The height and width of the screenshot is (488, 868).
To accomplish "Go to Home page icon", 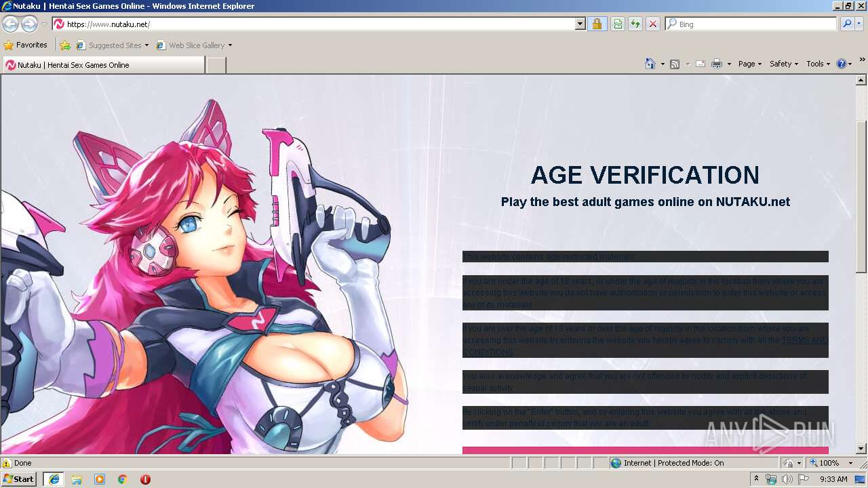I will (x=650, y=64).
